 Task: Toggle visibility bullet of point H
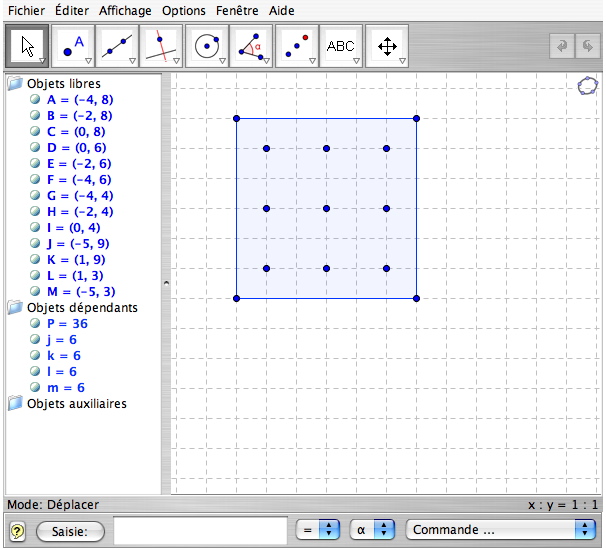click(x=35, y=211)
